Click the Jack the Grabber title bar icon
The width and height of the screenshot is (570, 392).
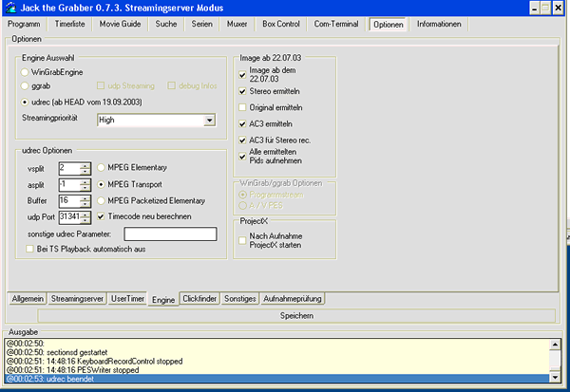pos(10,8)
